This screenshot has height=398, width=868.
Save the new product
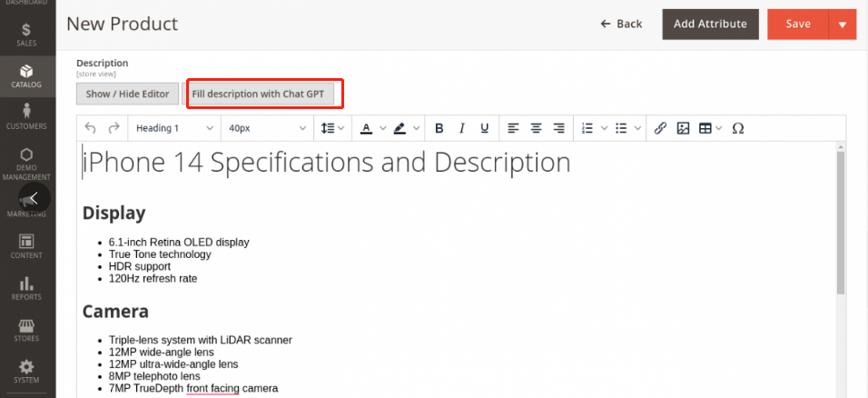tap(798, 25)
